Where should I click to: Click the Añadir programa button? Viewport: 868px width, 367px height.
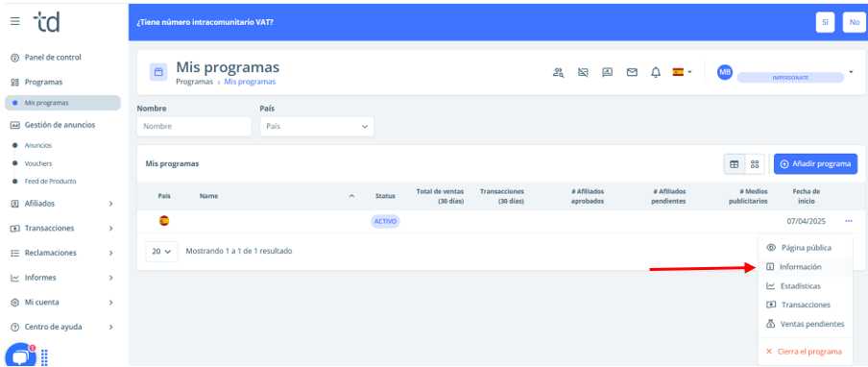point(815,164)
